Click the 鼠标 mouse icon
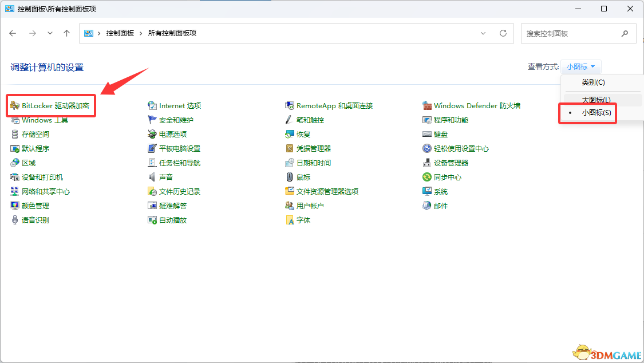Screen dimensions: 644x363 pos(290,177)
